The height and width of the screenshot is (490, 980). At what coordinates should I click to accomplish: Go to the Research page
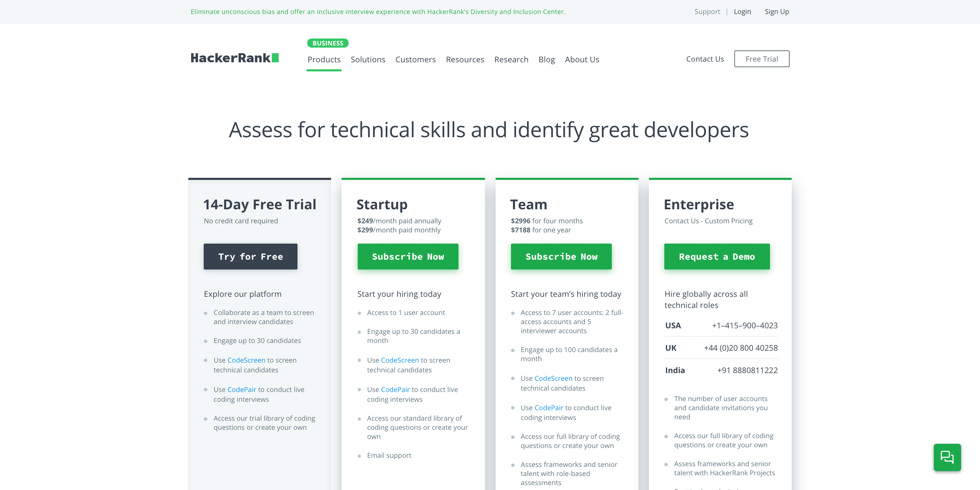tap(511, 59)
